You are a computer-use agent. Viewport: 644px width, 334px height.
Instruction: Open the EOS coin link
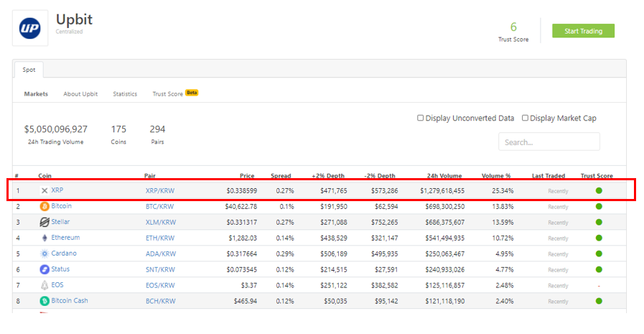pos(57,284)
